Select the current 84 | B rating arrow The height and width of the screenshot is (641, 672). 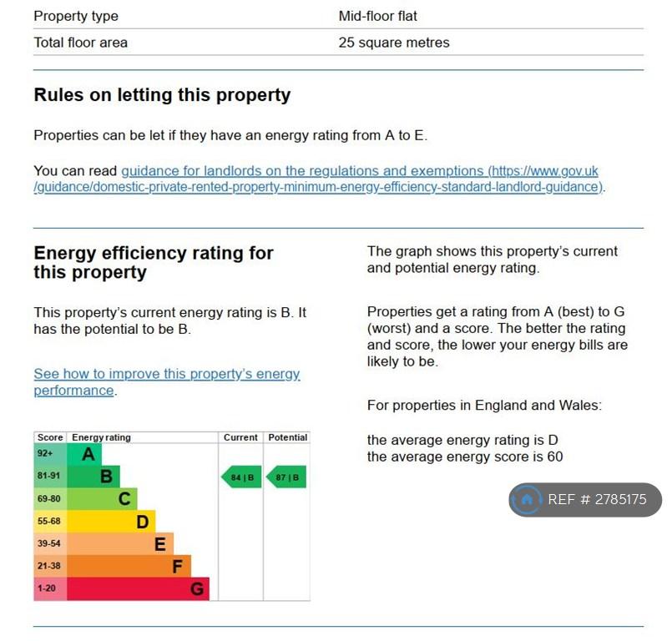tap(241, 477)
